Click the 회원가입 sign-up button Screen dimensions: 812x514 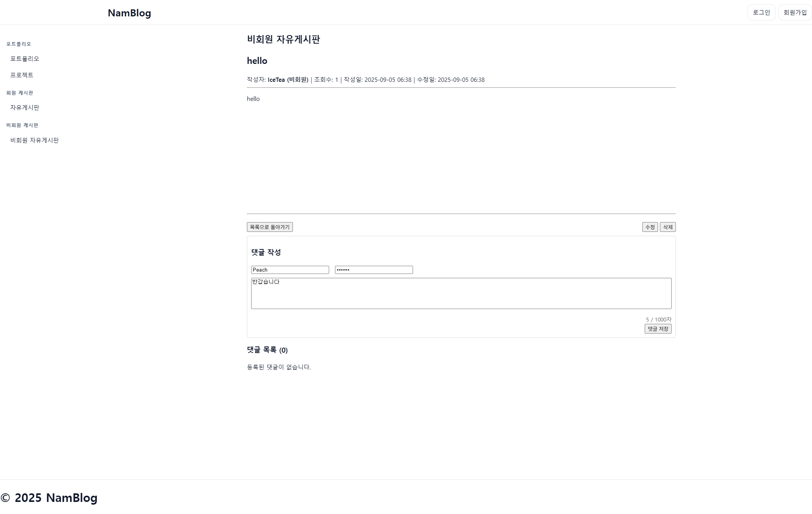tap(794, 12)
